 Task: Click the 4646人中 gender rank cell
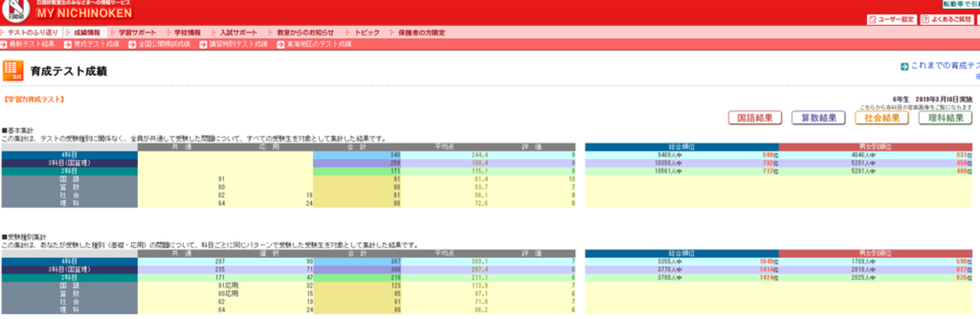click(x=863, y=155)
